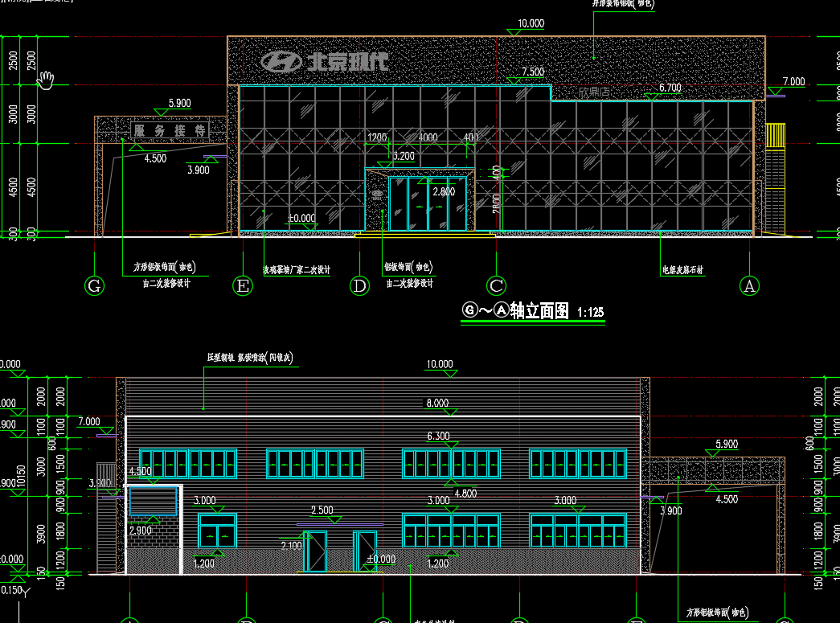Select the 玻璃幕墙厂家二次设计 annotation

pyautogui.click(x=297, y=270)
